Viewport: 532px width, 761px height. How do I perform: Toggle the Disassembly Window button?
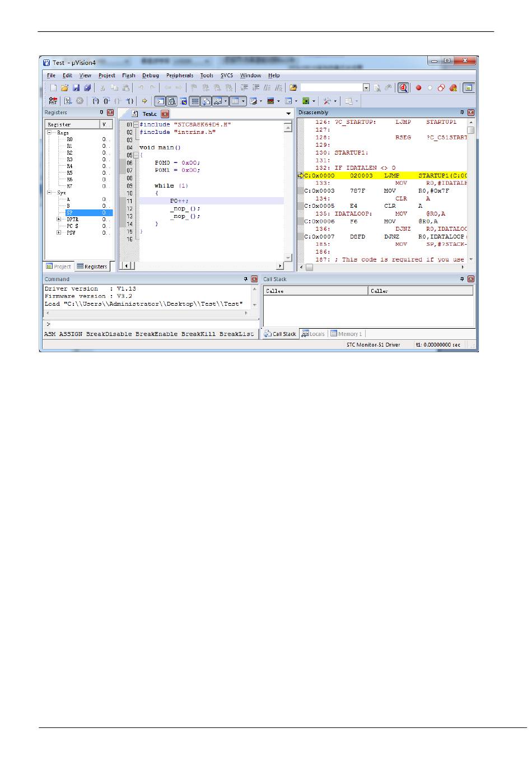click(171, 101)
